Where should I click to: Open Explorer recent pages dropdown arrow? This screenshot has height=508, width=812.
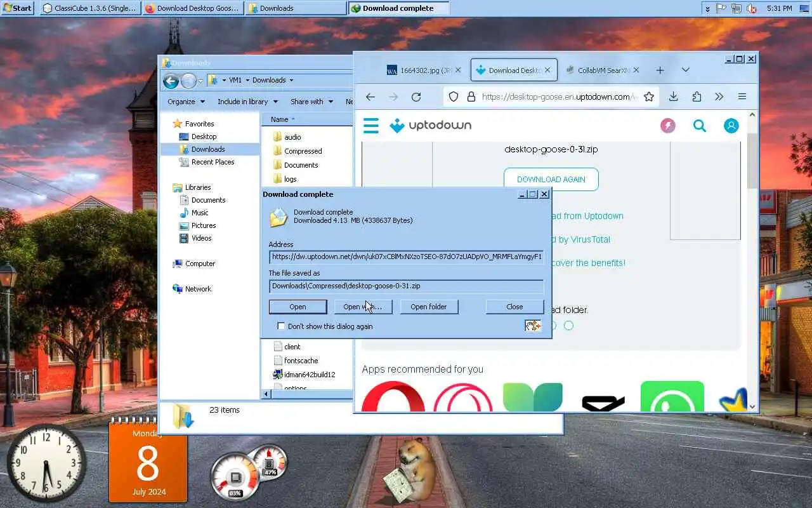coord(200,81)
